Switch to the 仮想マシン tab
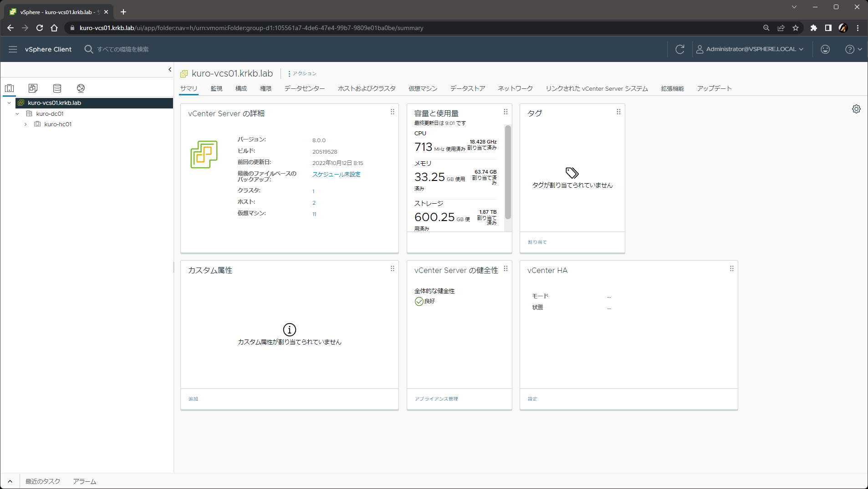The width and height of the screenshot is (868, 489). (423, 88)
